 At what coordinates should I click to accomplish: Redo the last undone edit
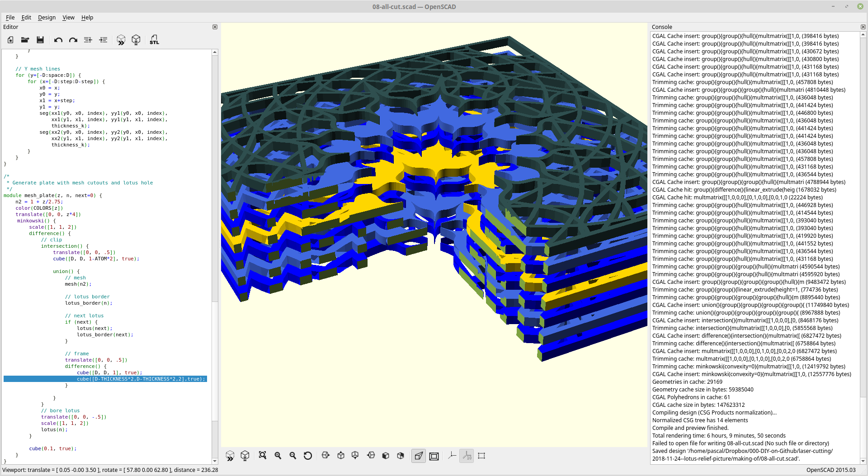pos(73,40)
